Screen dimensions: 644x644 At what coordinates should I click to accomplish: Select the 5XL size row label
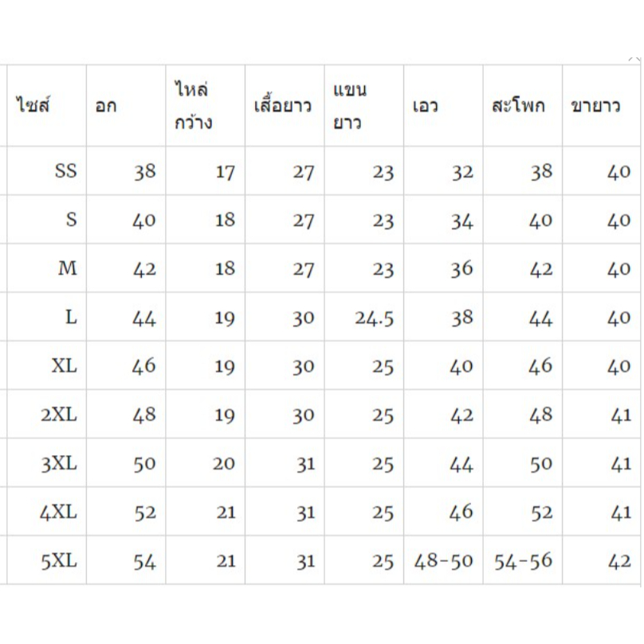(x=59, y=561)
